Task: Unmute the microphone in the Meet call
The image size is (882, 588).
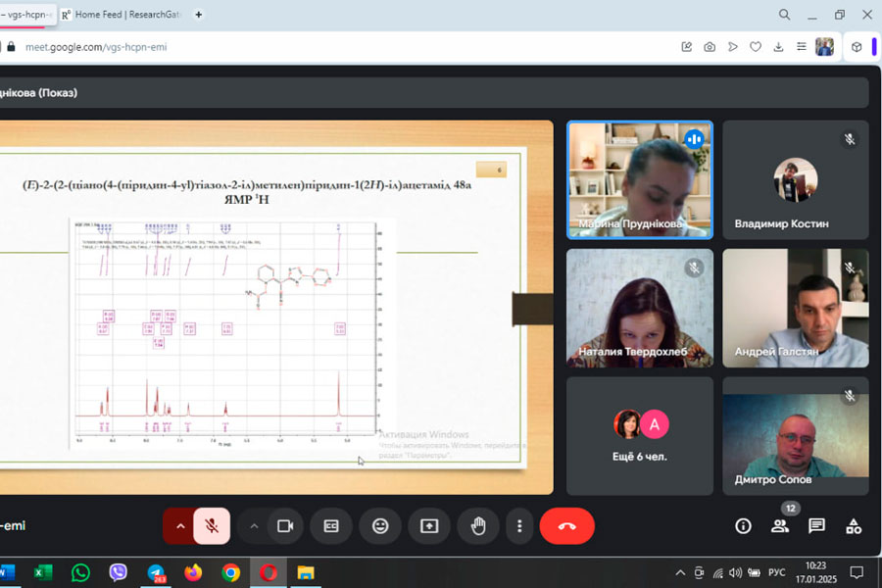Action: (212, 526)
